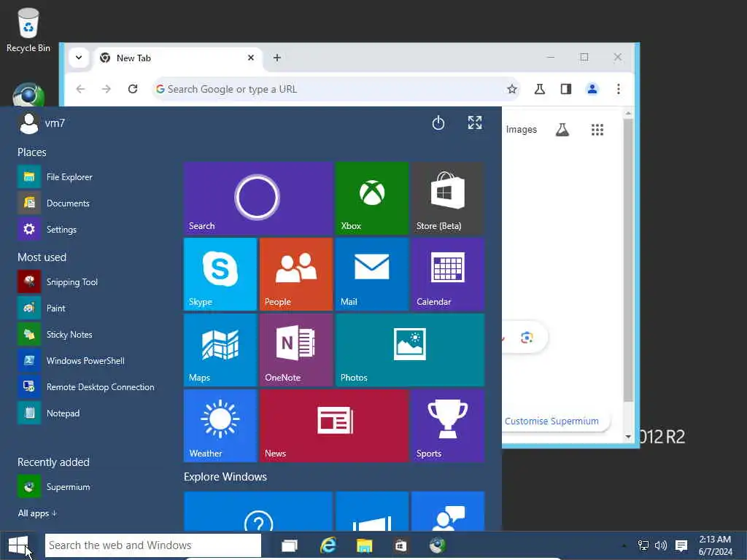The height and width of the screenshot is (560, 747).
Task: Click the vm7 user account icon
Action: [28, 123]
